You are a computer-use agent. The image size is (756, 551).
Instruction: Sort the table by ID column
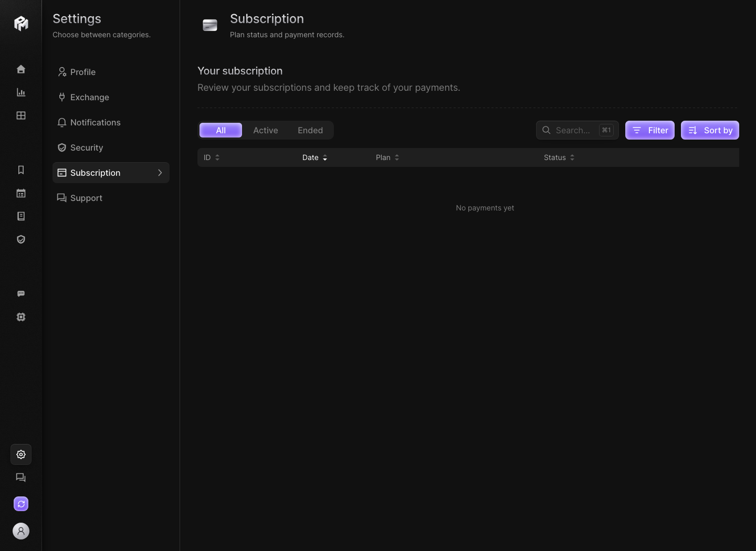(x=212, y=157)
